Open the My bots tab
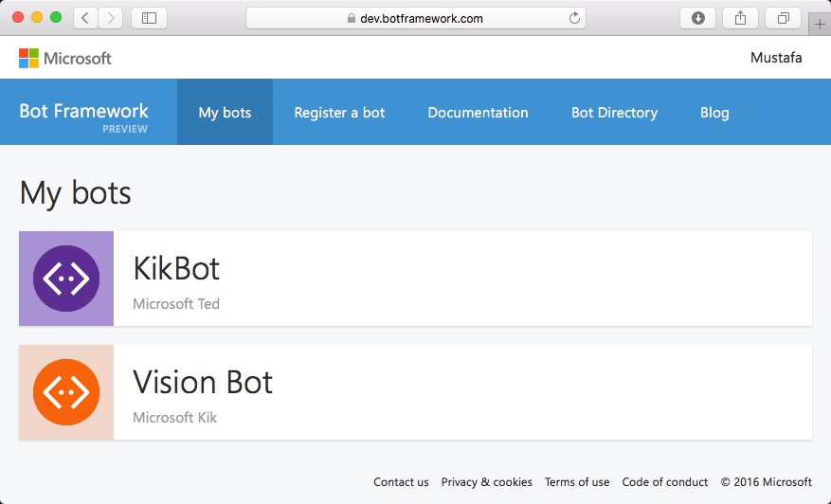The image size is (831, 504). click(x=225, y=113)
